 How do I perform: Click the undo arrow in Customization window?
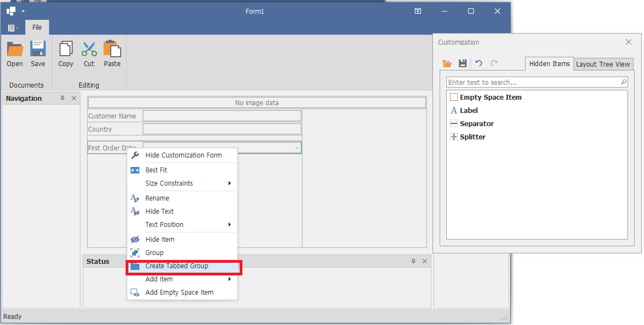479,63
